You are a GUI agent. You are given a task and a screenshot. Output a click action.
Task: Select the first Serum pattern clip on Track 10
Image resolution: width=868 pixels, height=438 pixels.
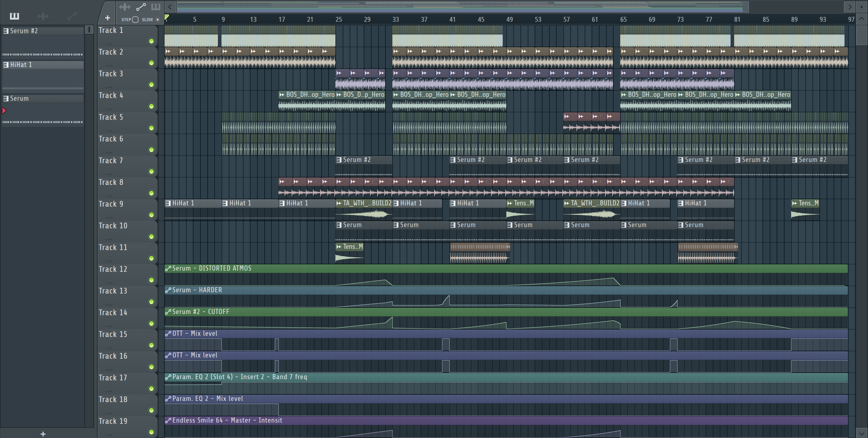click(x=364, y=231)
